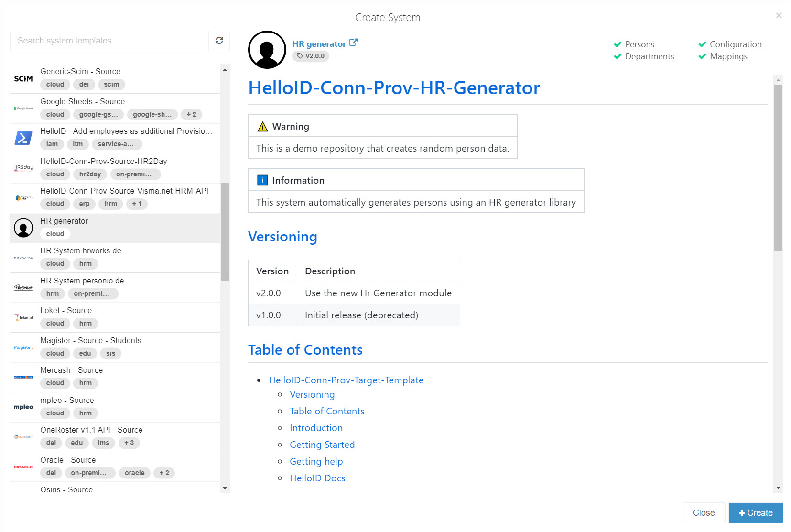Open the HelloID Docs link

coord(317,478)
